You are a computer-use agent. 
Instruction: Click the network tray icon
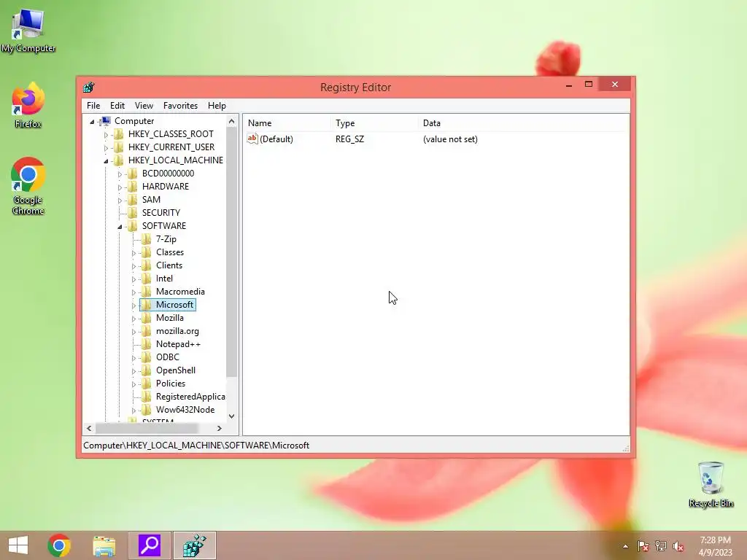[x=661, y=546]
